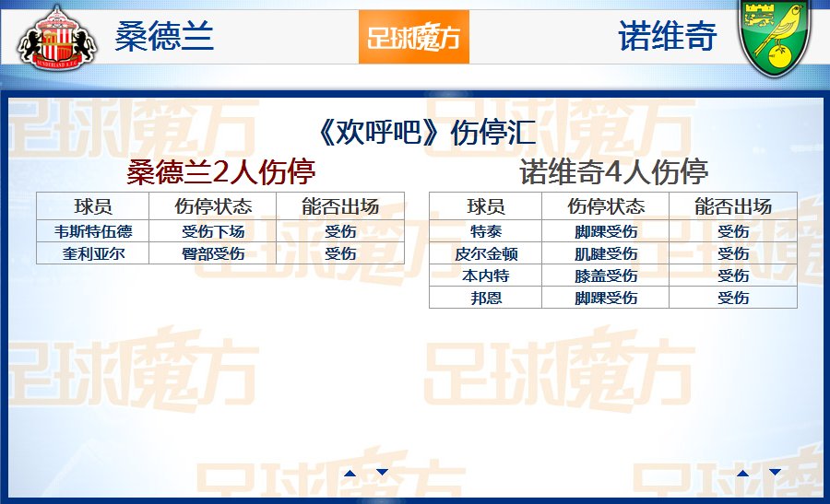The height and width of the screenshot is (504, 830).
Task: Select player 韦斯特伍德 in Sunderland table
Action: click(x=92, y=231)
